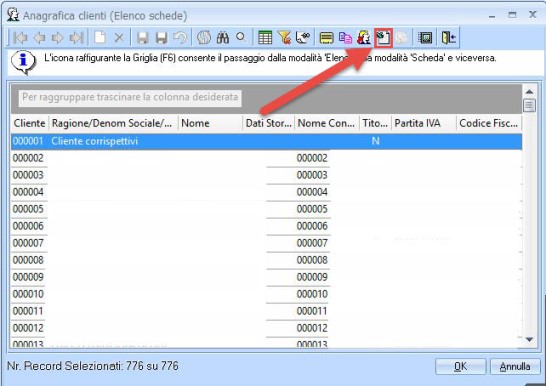
Task: Select row 000010 in the Cliente column
Action: click(28, 294)
